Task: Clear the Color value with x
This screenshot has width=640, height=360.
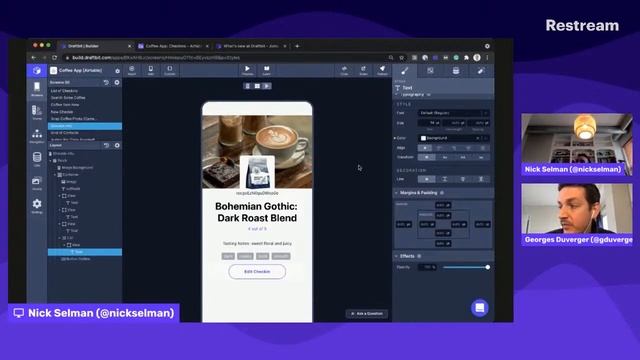Action: pyautogui.click(x=478, y=138)
